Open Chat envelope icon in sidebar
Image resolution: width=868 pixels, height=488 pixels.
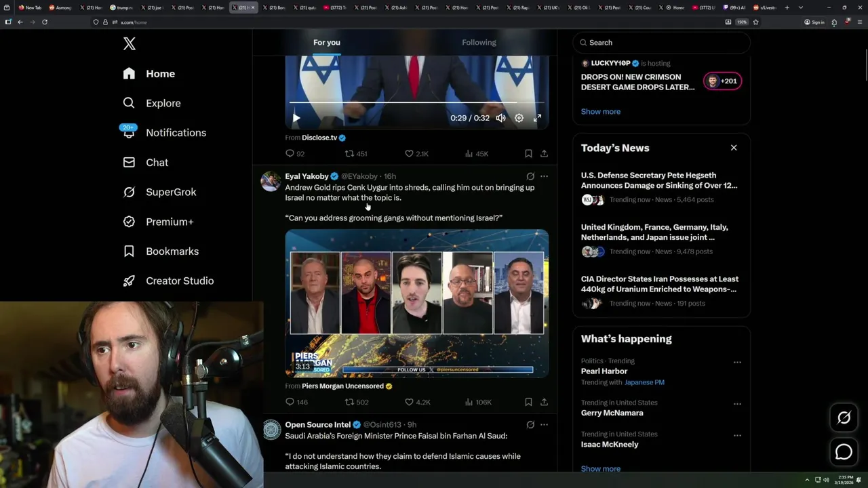[129, 163]
